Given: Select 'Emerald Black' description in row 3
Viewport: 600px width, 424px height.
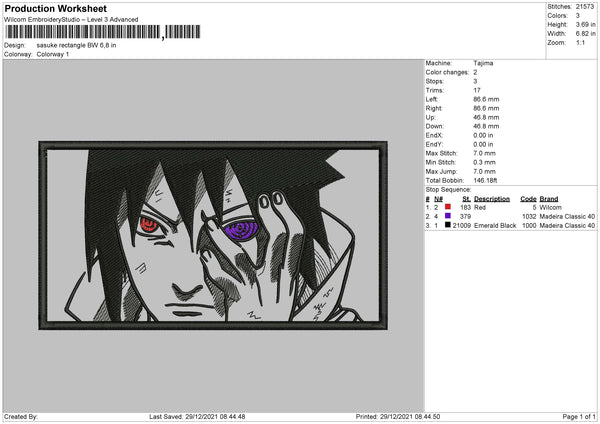Looking at the screenshot, I should (x=495, y=226).
